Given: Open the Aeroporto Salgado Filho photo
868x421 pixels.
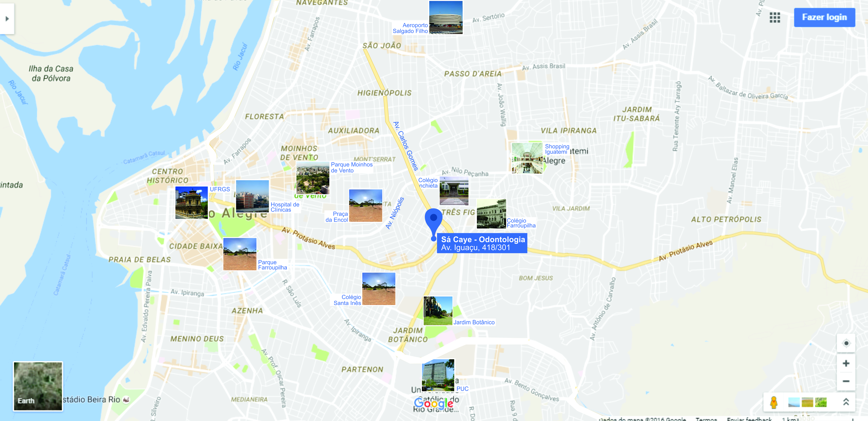Looking at the screenshot, I should pyautogui.click(x=445, y=17).
